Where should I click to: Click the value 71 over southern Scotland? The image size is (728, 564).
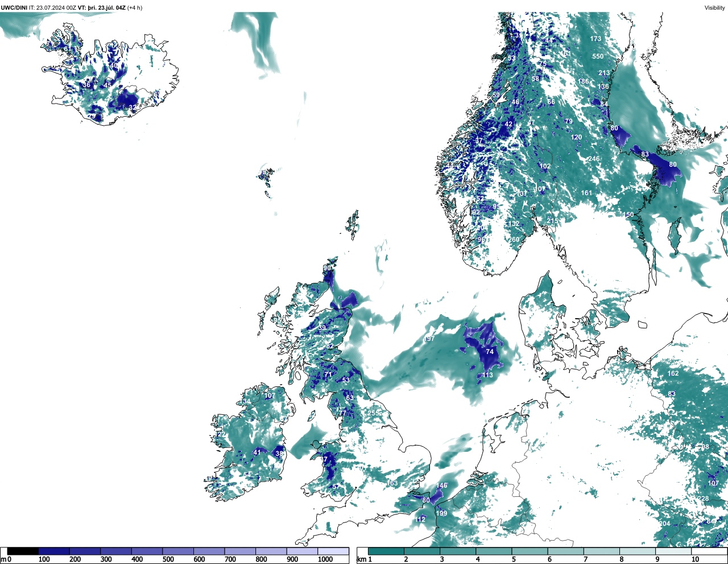(328, 375)
